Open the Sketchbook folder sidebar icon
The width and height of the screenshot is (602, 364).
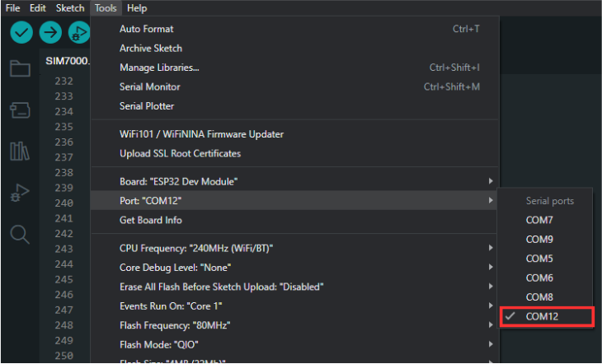(x=20, y=68)
